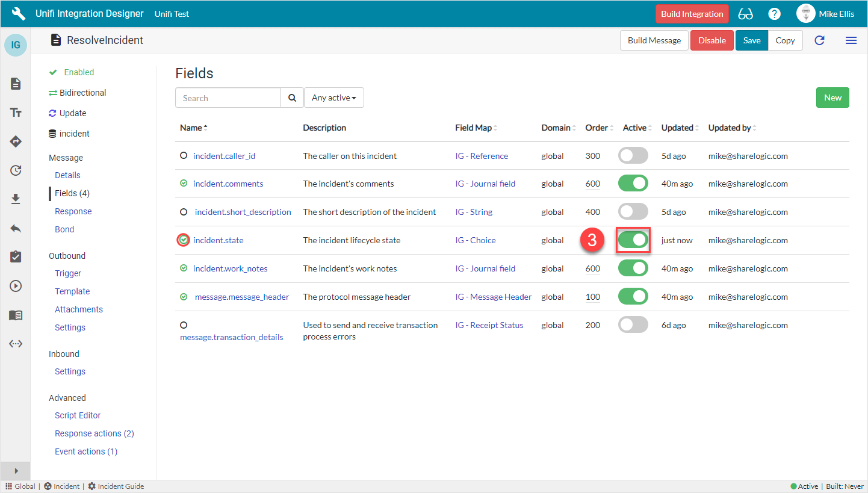Open the incident.work_notes field link
This screenshot has height=493, width=868.
point(230,268)
